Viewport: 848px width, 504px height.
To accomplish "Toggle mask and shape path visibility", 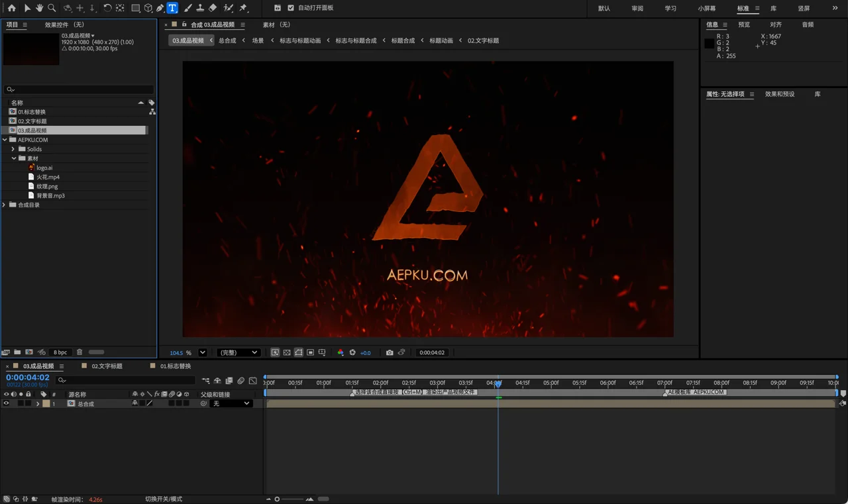I will [299, 352].
